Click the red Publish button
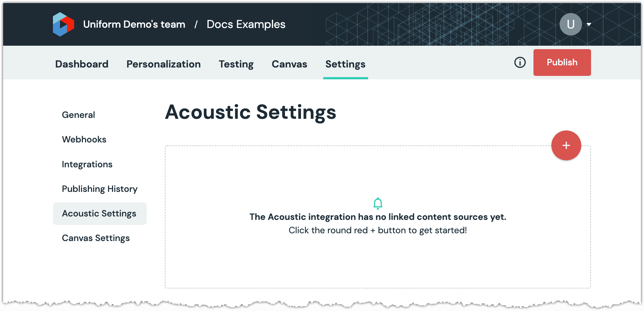This screenshot has height=311, width=644. tap(562, 63)
